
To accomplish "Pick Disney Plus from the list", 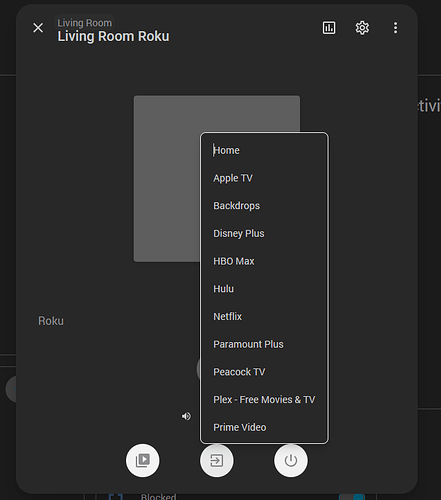I will click(264, 233).
